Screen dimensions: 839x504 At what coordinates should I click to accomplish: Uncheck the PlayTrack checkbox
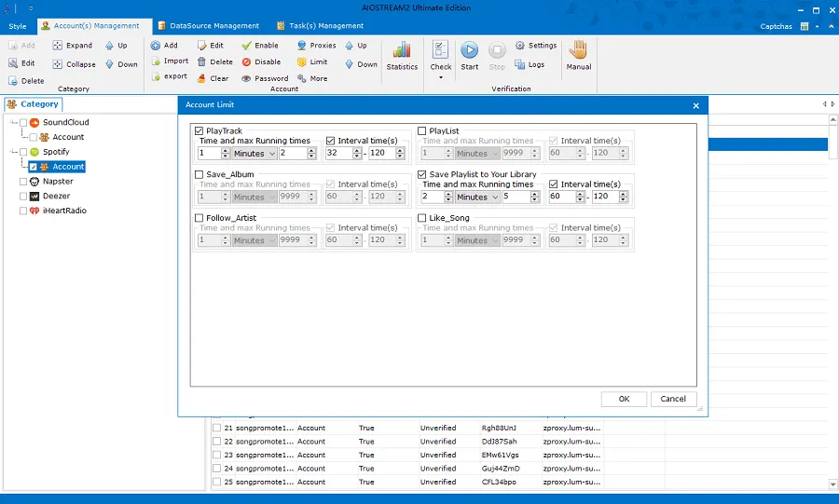[x=199, y=131]
